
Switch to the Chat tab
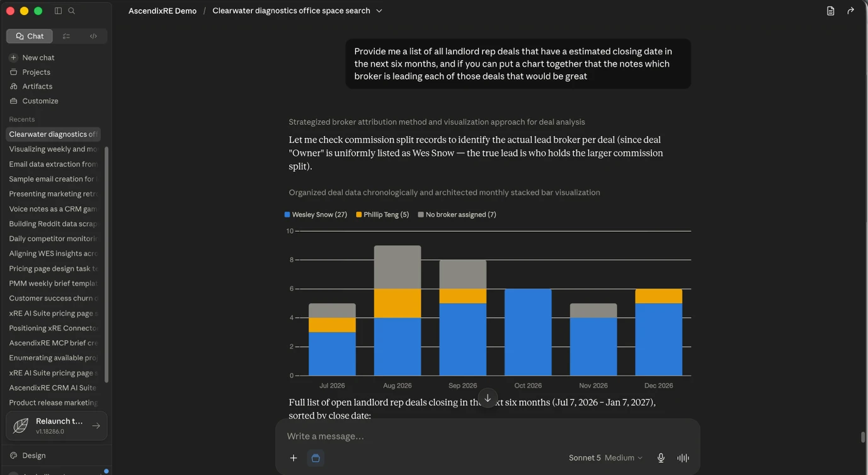pyautogui.click(x=30, y=36)
